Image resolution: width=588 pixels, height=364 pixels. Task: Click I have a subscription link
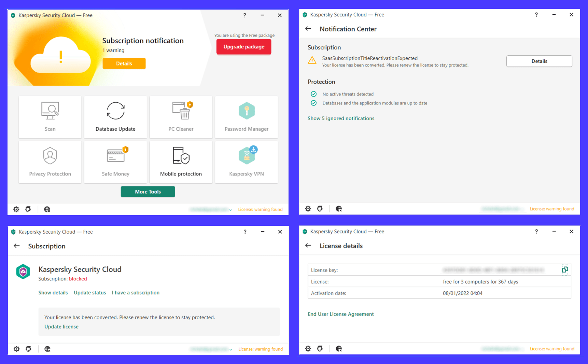(136, 293)
